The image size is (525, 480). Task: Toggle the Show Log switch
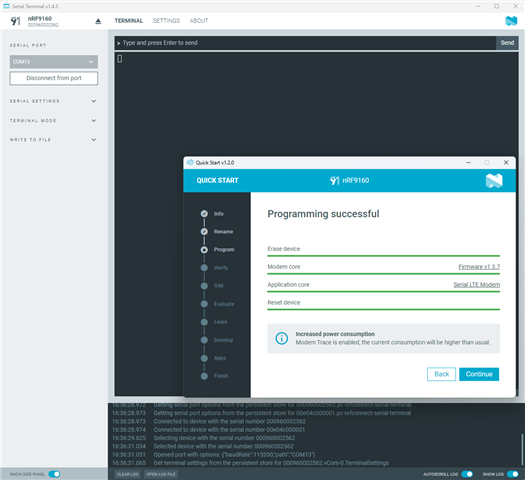513,474
